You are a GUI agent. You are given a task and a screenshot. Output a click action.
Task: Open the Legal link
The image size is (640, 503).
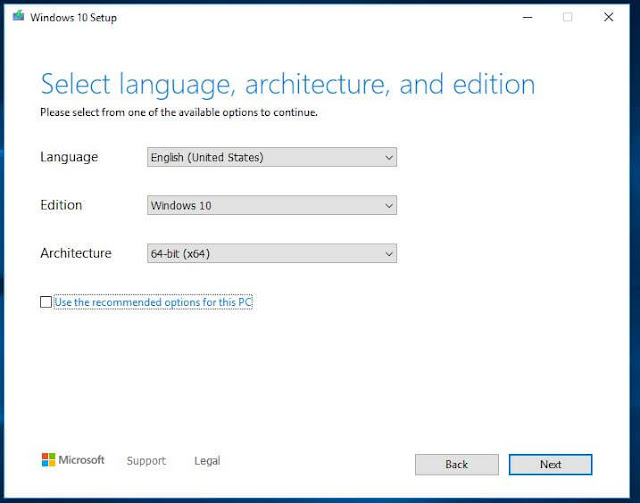pos(207,461)
